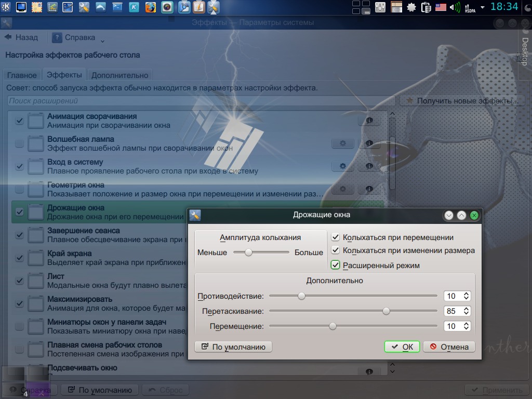The image size is (532, 399).
Task: Click the Применить button
Action: [497, 390]
